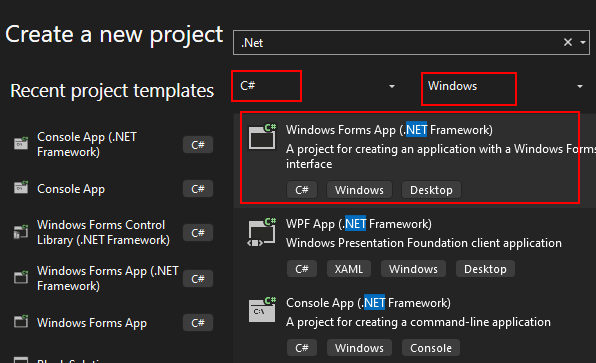Click Windows tag under Windows Forms App template
The width and height of the screenshot is (596, 363).
pos(359,190)
